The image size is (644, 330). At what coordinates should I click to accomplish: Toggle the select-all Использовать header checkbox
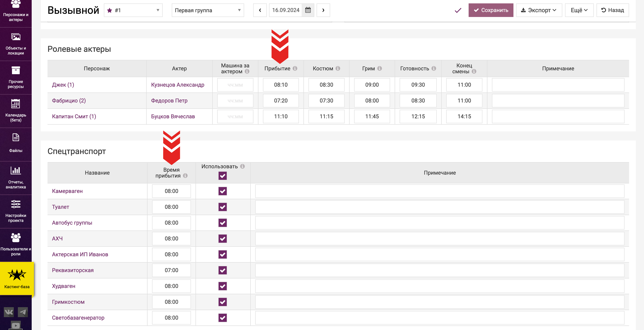tap(222, 176)
